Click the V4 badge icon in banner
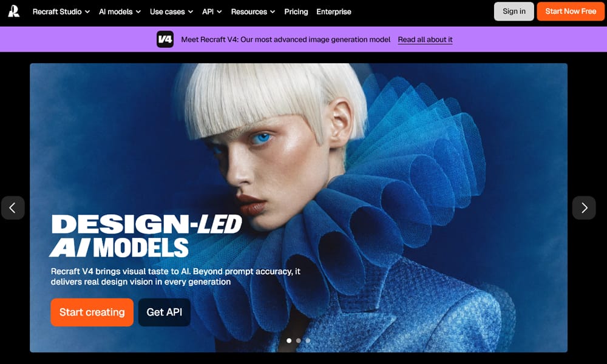Image resolution: width=607 pixels, height=364 pixels. click(165, 39)
